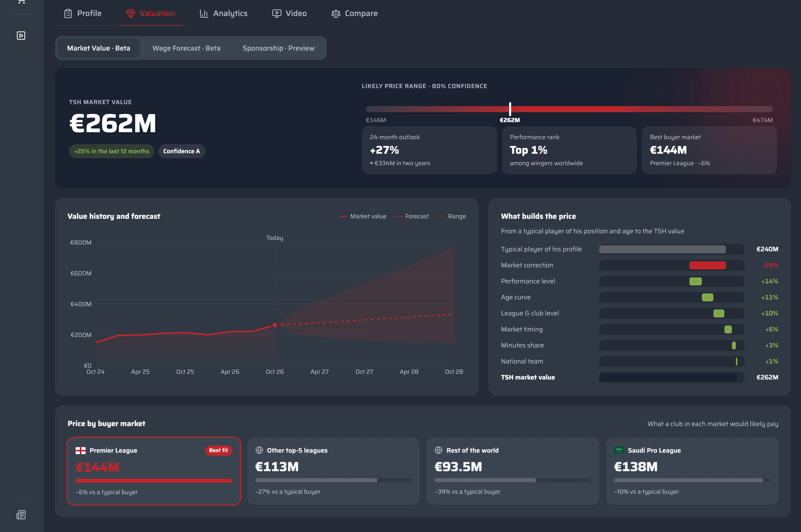Click the England flag on Premier League card

pos(80,451)
